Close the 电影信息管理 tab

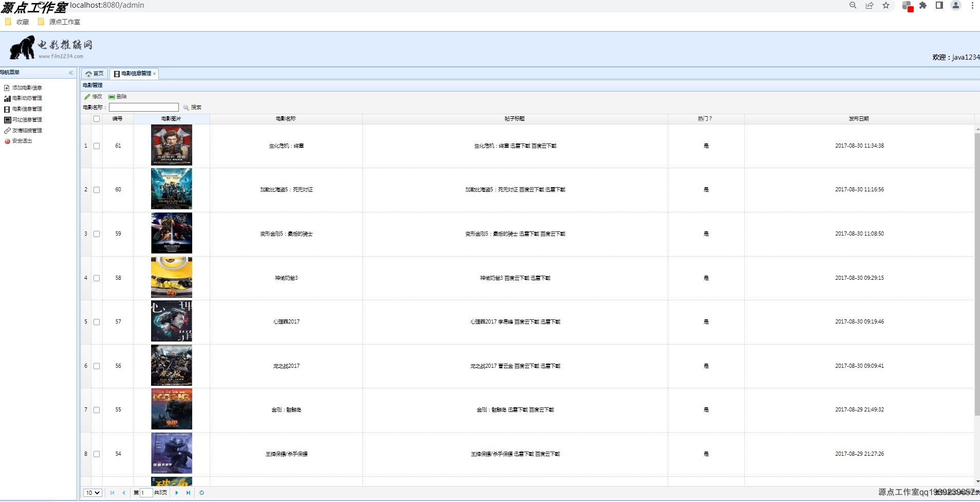tap(156, 74)
